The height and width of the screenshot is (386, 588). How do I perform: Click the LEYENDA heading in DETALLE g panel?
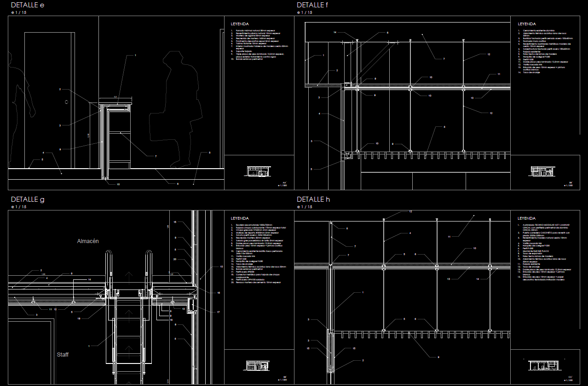(x=240, y=218)
